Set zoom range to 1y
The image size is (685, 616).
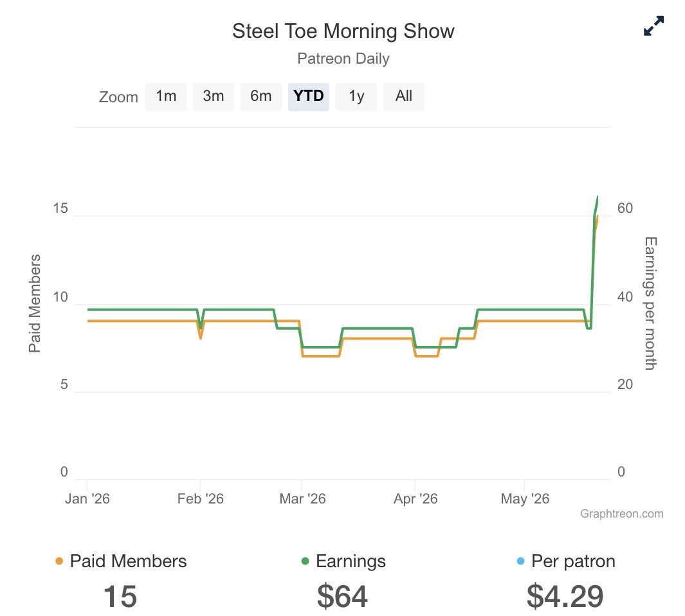pyautogui.click(x=356, y=96)
